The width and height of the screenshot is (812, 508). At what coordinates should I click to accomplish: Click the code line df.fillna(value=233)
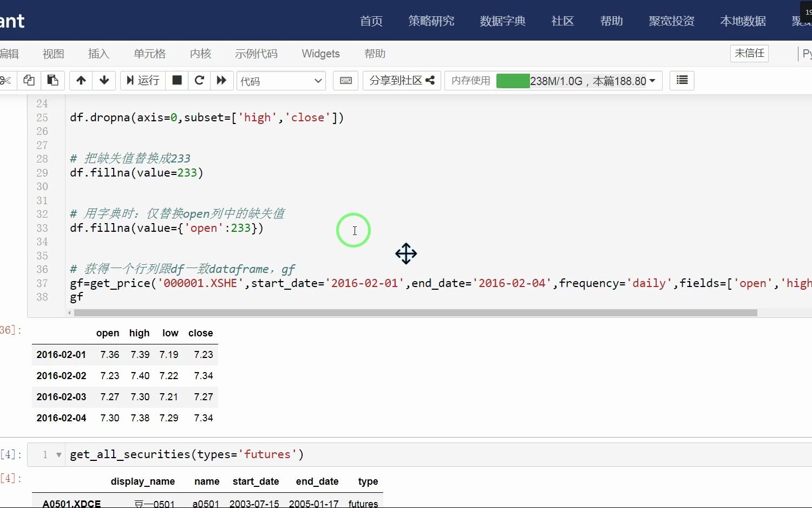pyautogui.click(x=136, y=173)
